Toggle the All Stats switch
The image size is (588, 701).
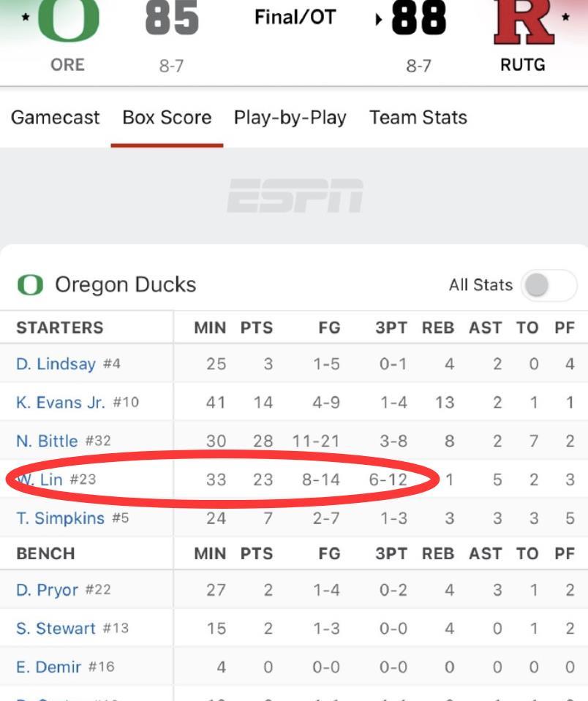point(548,285)
